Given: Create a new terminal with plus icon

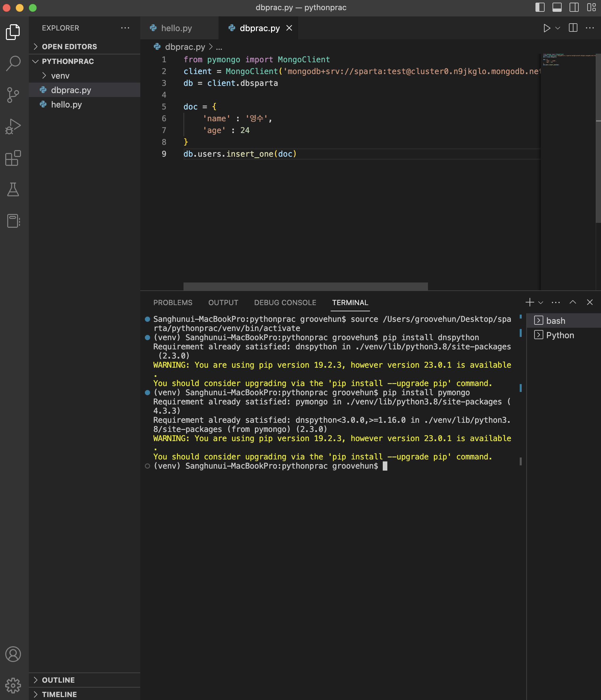Looking at the screenshot, I should tap(530, 302).
